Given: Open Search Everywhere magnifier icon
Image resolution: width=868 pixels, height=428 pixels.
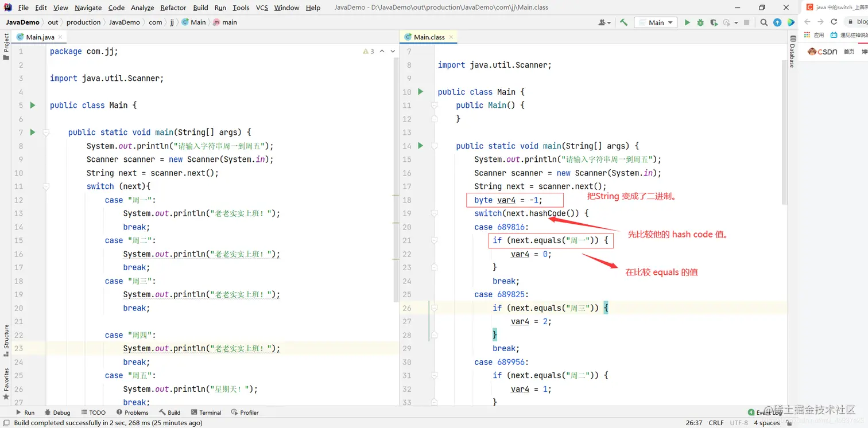Looking at the screenshot, I should pyautogui.click(x=764, y=22).
